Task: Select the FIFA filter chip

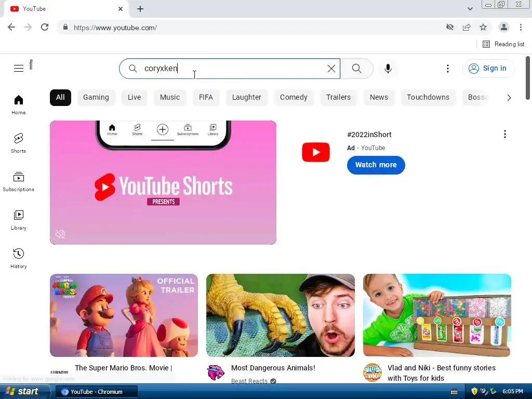Action: 206,97
